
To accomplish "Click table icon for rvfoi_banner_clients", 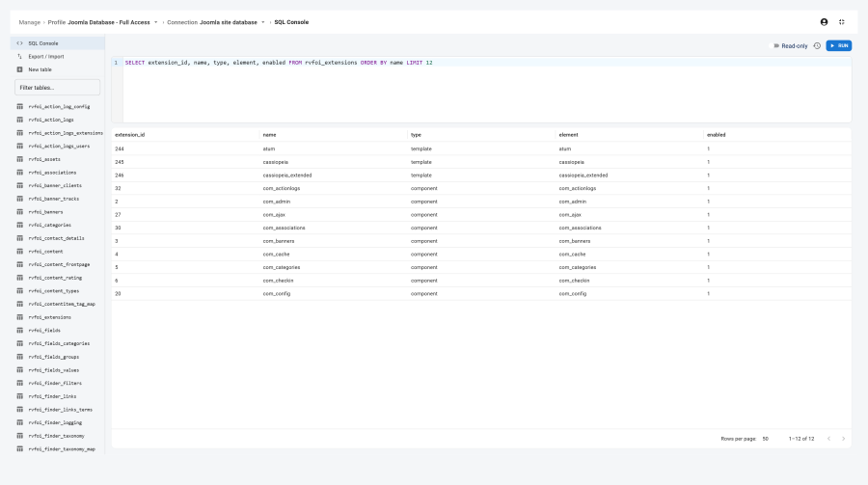I will (20, 185).
